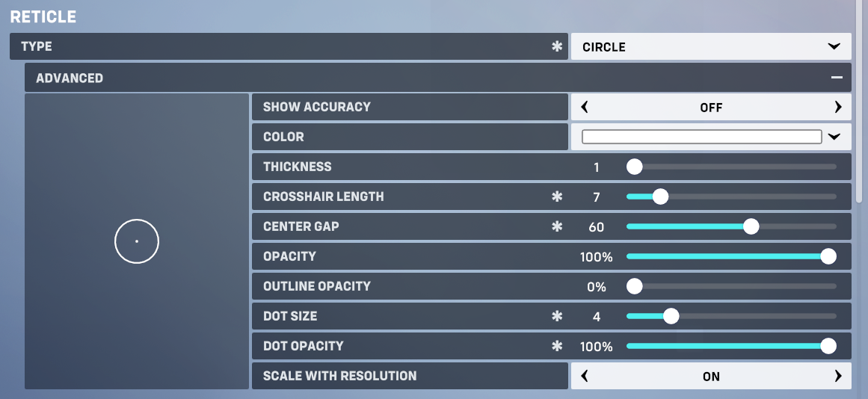The image size is (868, 399).
Task: Click left arrow on Show Accuracy
Action: (585, 107)
